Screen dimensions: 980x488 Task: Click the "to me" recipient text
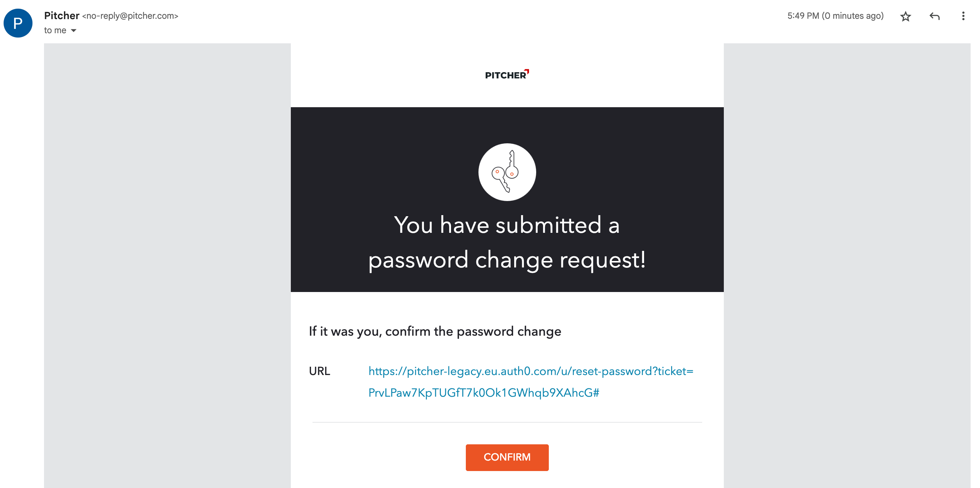pyautogui.click(x=55, y=30)
